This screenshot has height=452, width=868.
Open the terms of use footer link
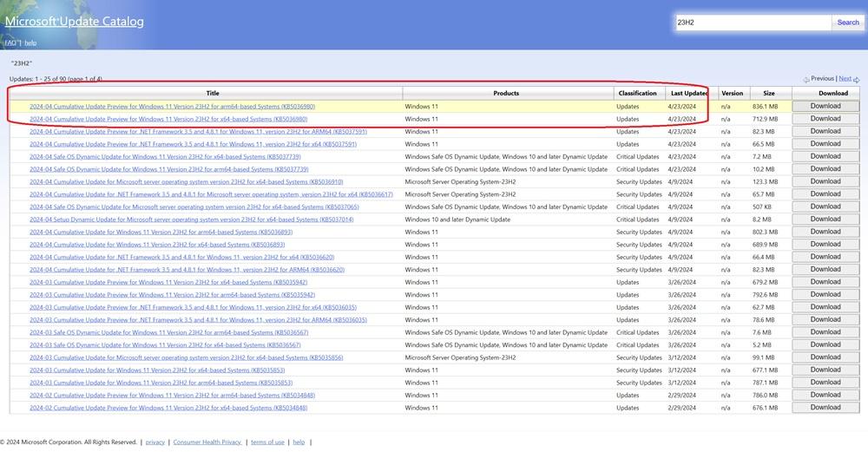267,442
